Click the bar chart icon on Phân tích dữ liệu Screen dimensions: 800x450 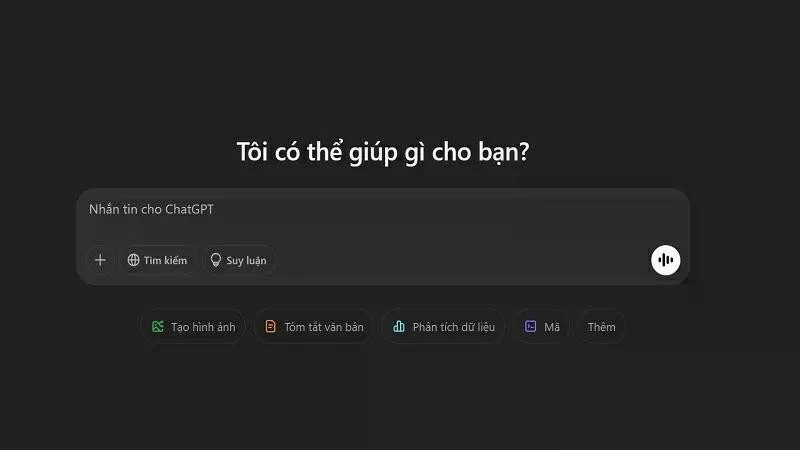pos(399,327)
